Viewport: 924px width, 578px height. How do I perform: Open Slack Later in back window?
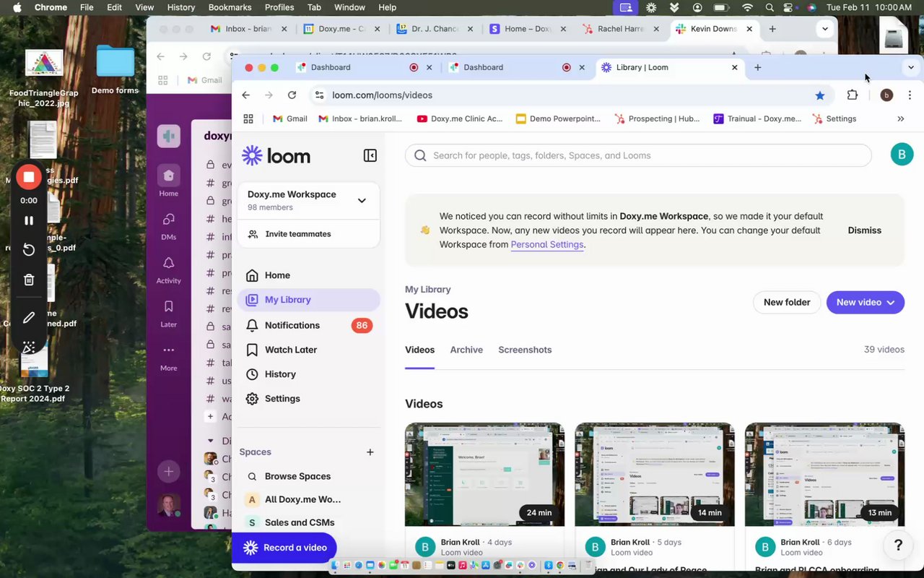168,314
